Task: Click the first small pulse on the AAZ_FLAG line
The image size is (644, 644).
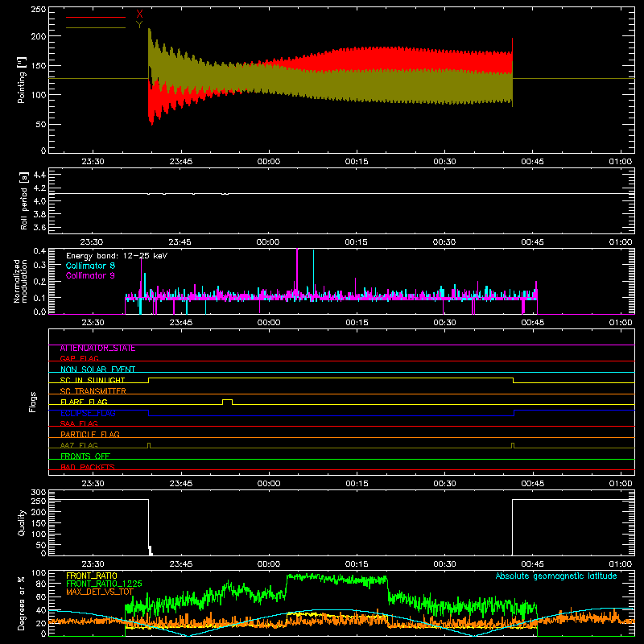Action: [x=149, y=445]
